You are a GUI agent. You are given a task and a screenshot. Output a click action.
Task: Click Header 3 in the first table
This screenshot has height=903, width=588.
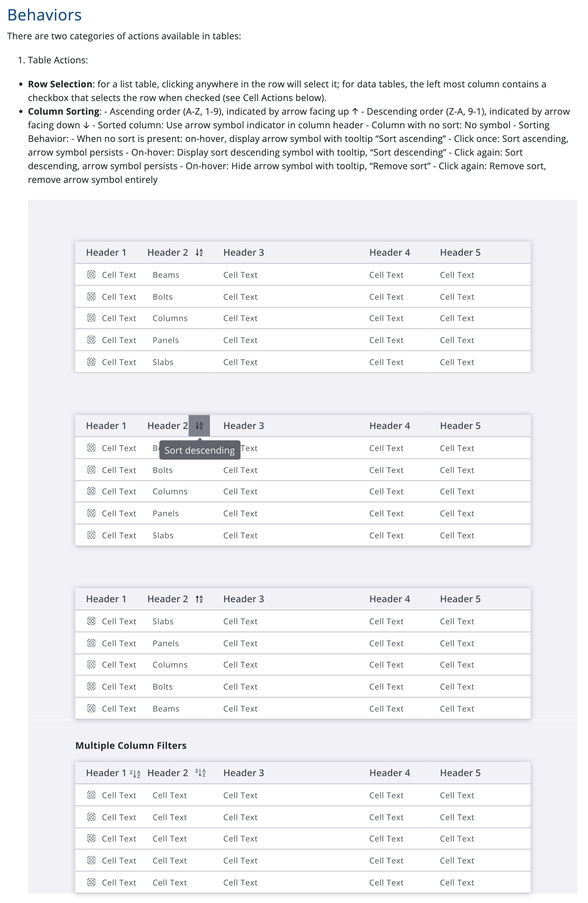[x=244, y=253]
